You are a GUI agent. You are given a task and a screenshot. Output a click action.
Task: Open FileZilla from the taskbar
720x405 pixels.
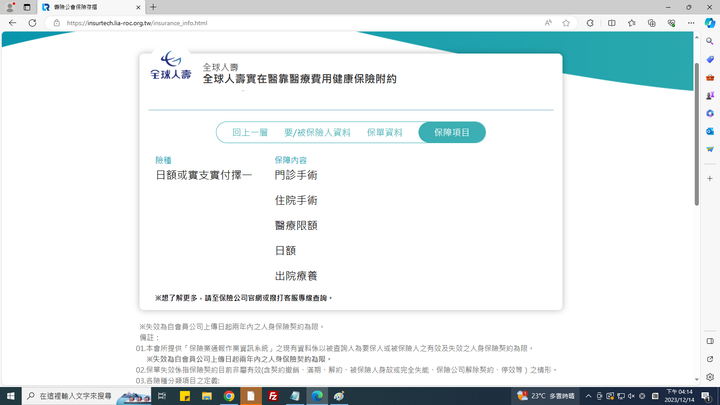(x=273, y=396)
